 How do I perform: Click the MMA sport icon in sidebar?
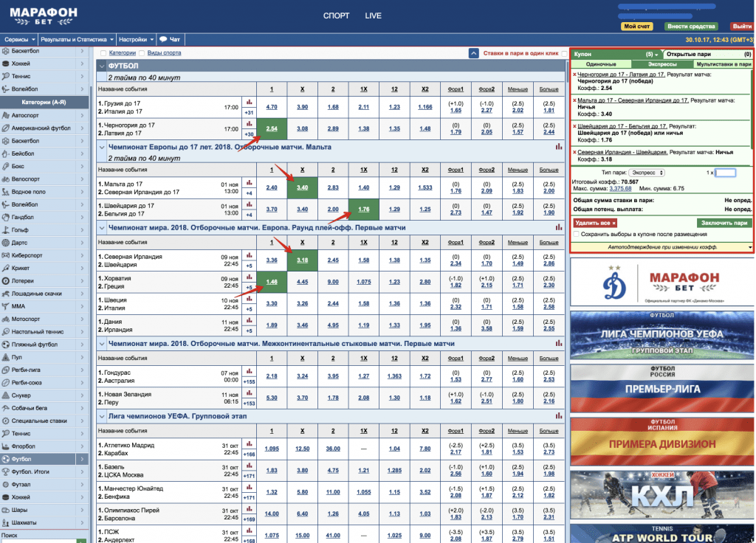tap(6, 306)
